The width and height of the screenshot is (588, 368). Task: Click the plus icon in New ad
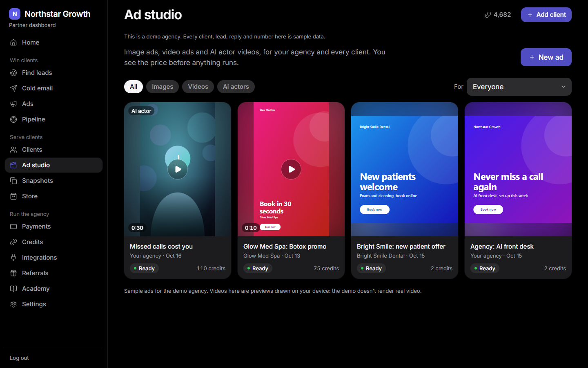click(x=532, y=57)
